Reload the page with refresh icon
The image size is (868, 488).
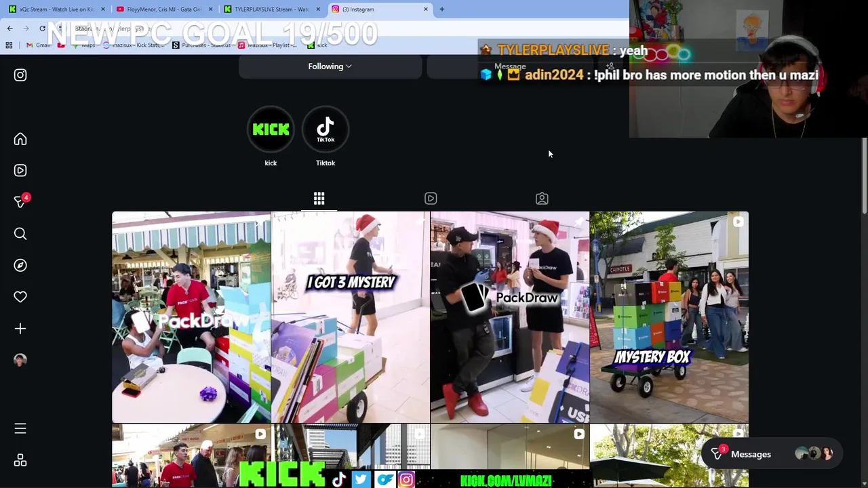point(42,28)
